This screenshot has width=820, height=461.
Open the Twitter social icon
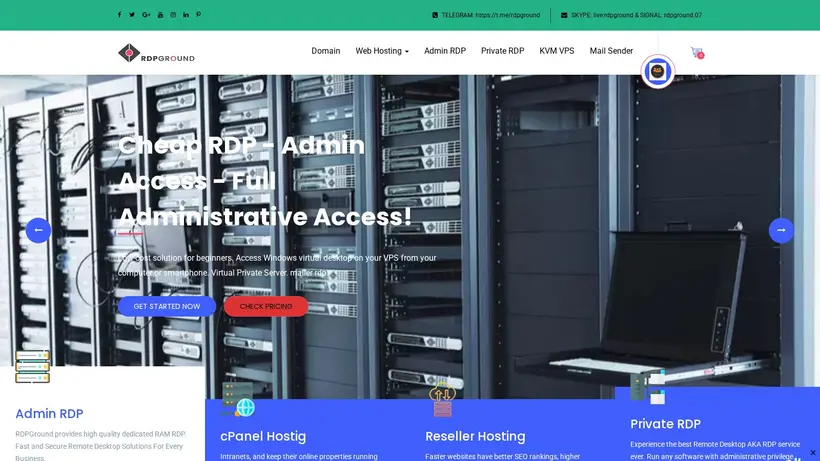[132, 15]
